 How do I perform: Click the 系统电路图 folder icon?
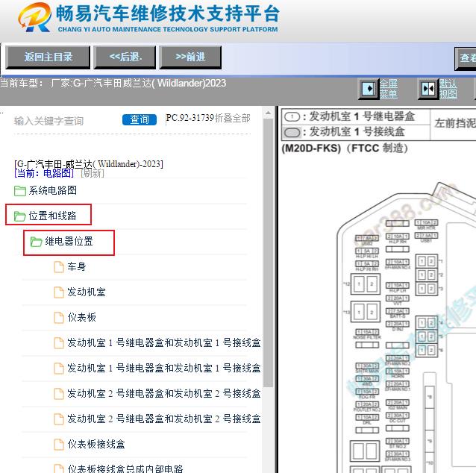20,191
